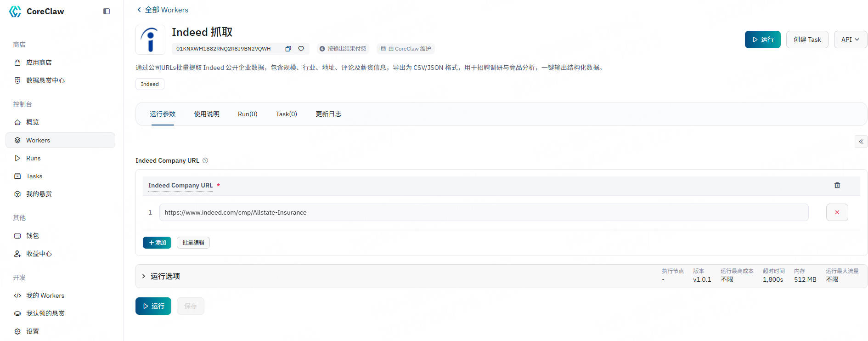Open the Run(0) tab
The image size is (868, 341).
247,114
